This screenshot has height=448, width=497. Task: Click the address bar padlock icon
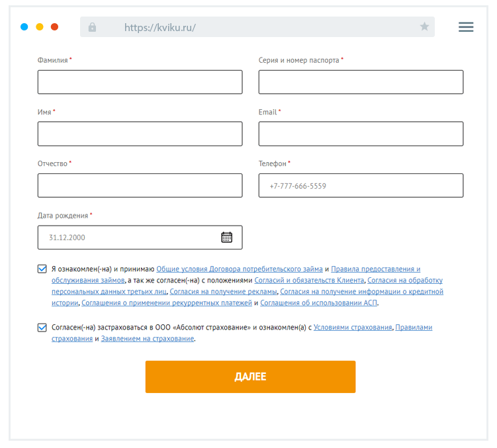[92, 27]
